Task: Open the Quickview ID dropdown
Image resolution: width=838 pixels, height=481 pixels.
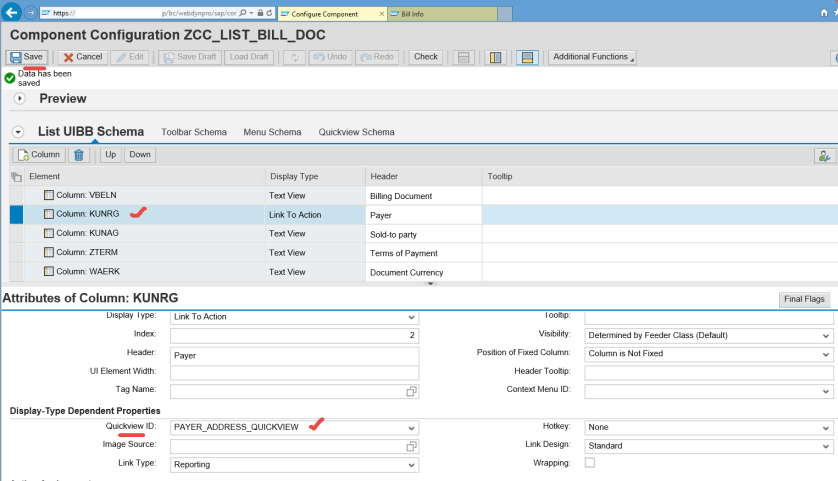Action: 411,428
